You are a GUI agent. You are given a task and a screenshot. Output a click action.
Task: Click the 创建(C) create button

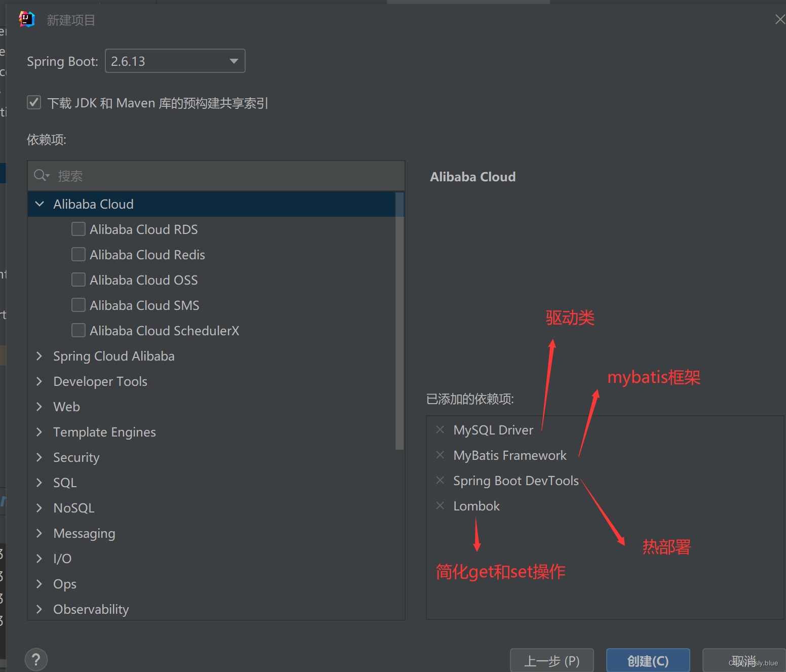[x=648, y=660]
